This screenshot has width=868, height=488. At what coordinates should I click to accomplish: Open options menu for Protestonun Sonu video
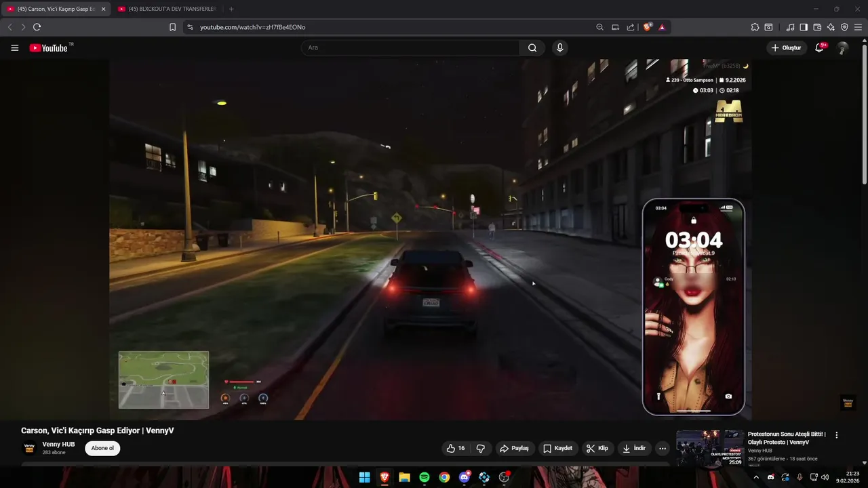coord(836,435)
